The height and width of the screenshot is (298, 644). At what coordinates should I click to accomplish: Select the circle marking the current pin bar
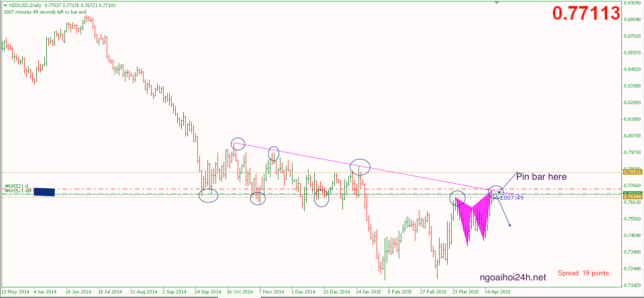496,191
